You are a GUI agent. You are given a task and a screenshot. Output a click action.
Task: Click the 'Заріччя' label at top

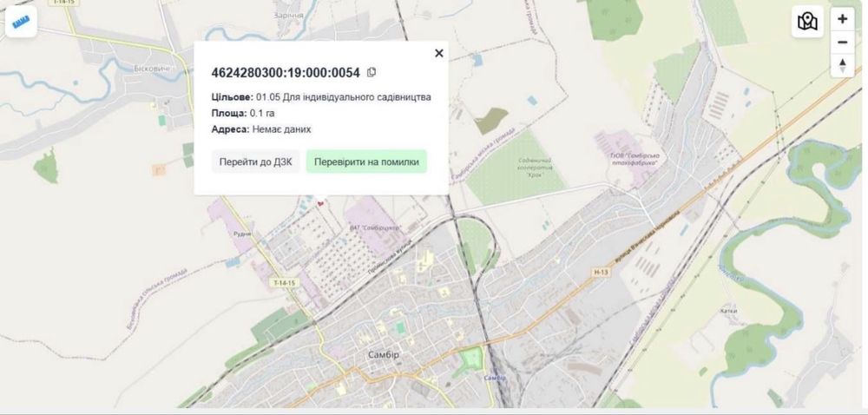pyautogui.click(x=289, y=16)
